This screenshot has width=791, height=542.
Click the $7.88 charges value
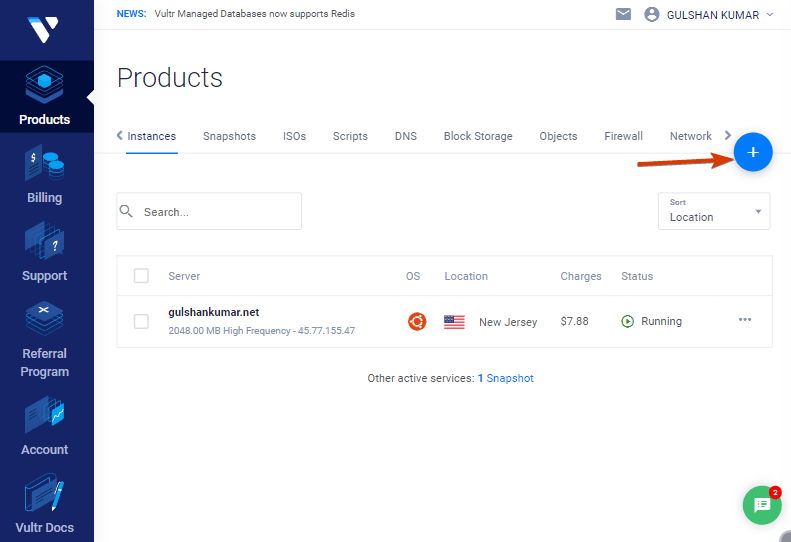click(x=575, y=321)
